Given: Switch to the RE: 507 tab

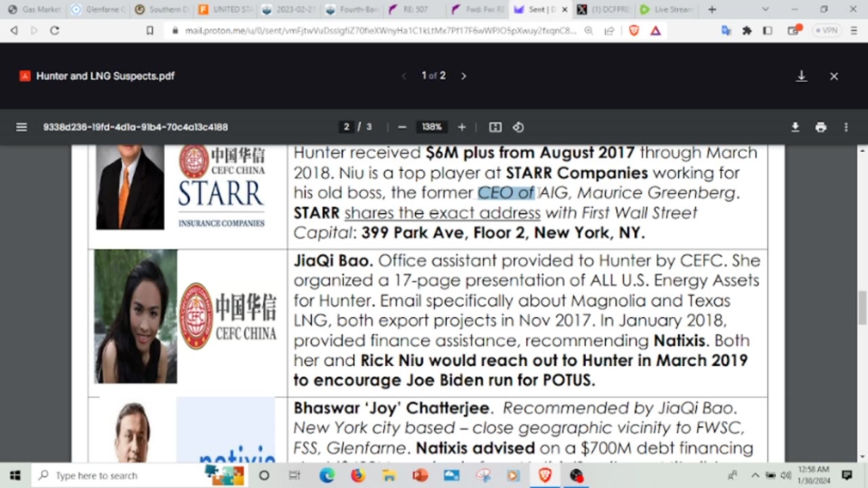Looking at the screenshot, I should tap(415, 9).
